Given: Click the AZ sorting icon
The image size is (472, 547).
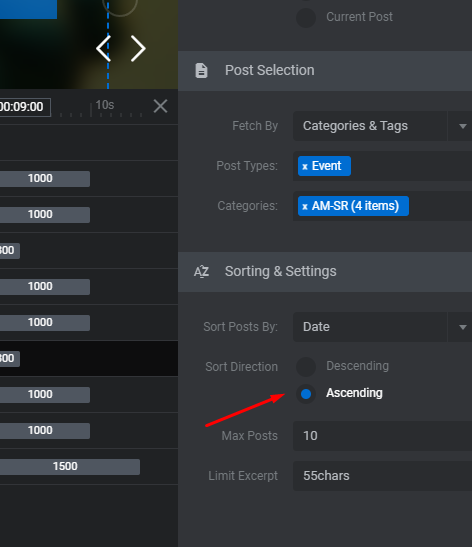Looking at the screenshot, I should [201, 271].
